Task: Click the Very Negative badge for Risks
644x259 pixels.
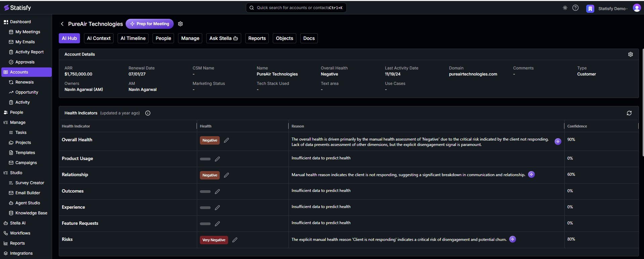Action: pos(214,240)
